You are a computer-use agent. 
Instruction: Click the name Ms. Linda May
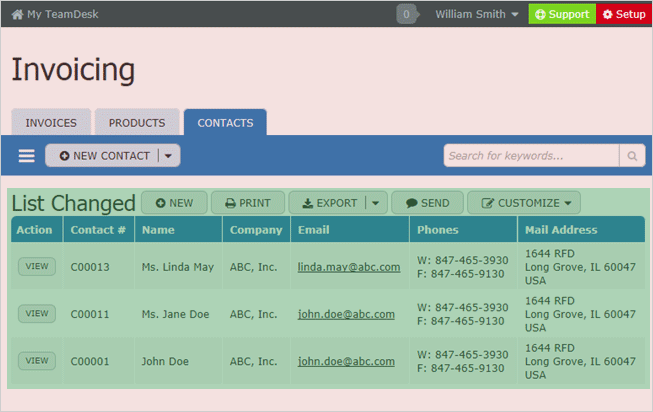click(x=178, y=267)
